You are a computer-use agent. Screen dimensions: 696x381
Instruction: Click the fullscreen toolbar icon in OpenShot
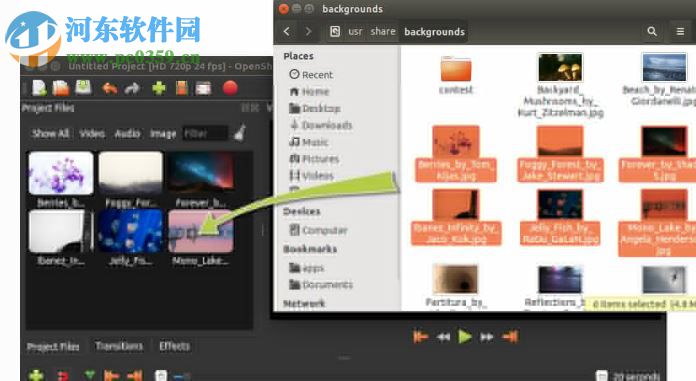click(x=203, y=88)
